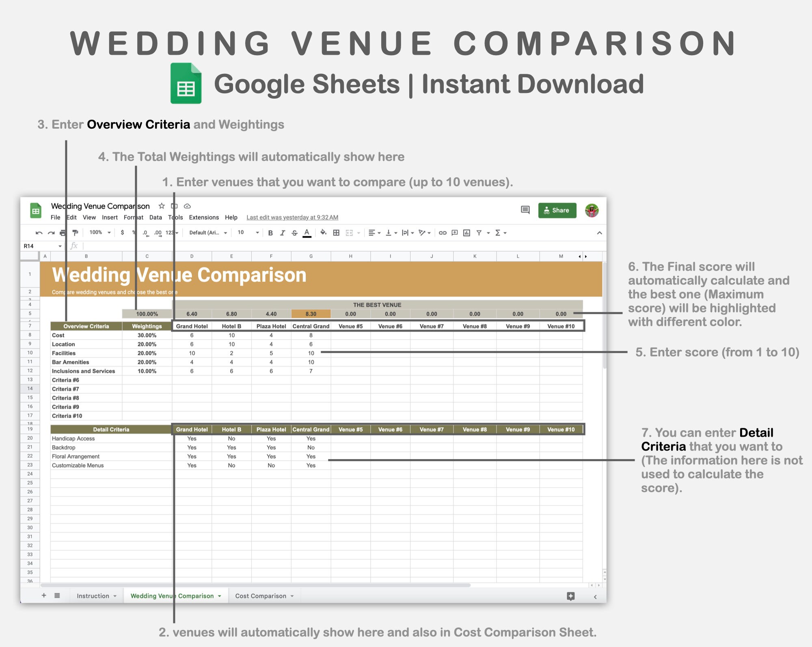812x647 pixels.
Task: Click the Print icon in the toolbar
Action: point(62,233)
